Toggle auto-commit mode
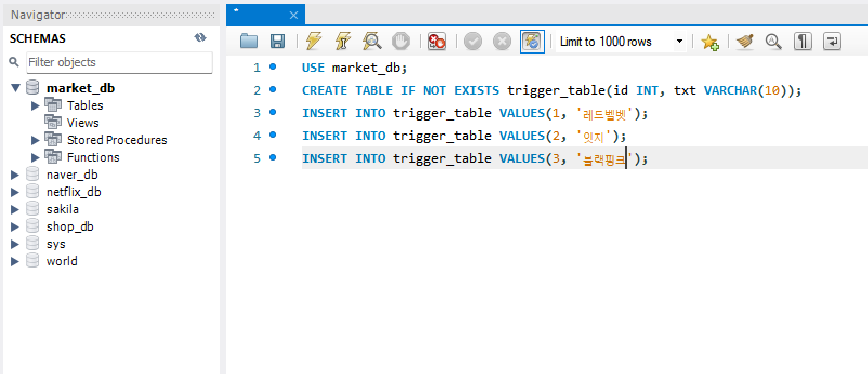868x374 pixels. click(x=532, y=41)
